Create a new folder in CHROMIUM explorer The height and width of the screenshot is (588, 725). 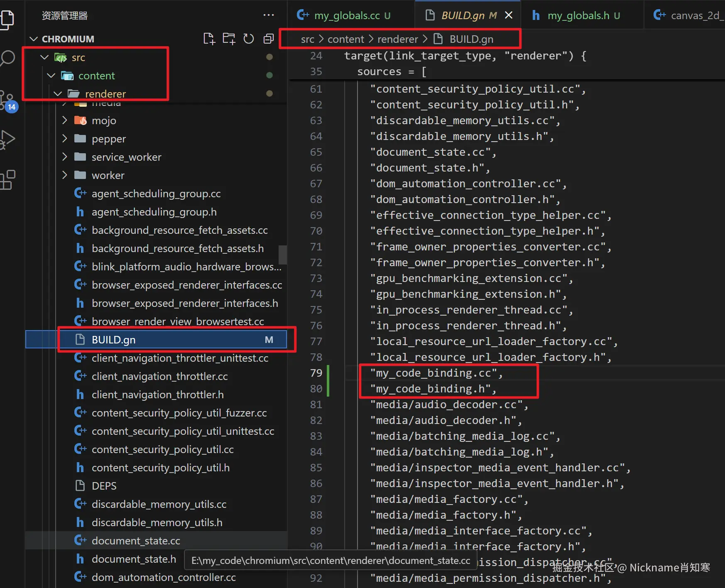[229, 39]
